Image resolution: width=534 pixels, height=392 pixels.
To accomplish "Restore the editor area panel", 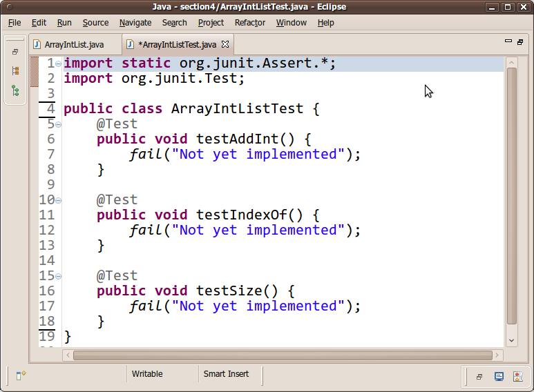I will coord(519,42).
